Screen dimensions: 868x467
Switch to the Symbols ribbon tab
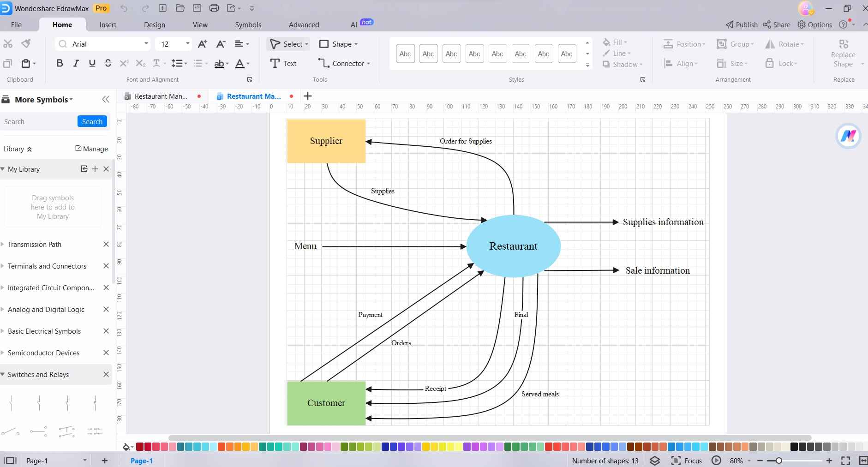[x=248, y=24]
